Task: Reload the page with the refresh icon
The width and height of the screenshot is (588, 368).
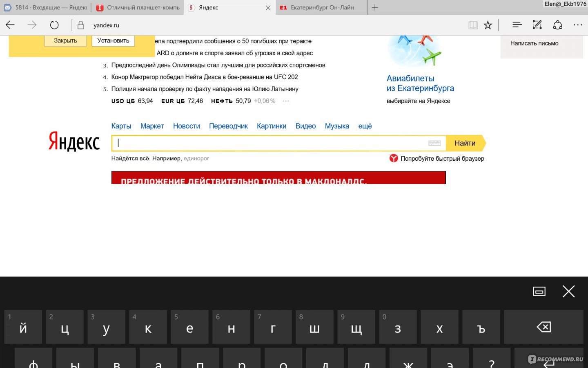Action: click(54, 25)
